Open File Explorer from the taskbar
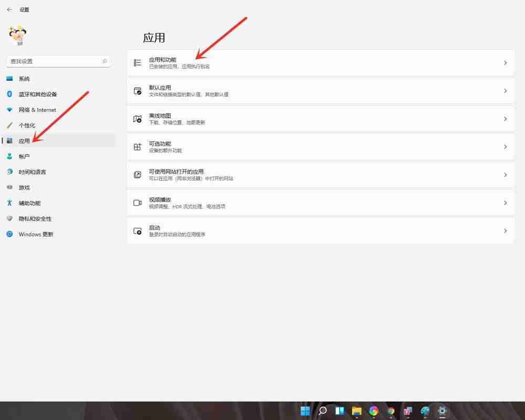Screen dimensions: 525x420 pyautogui.click(x=356, y=411)
